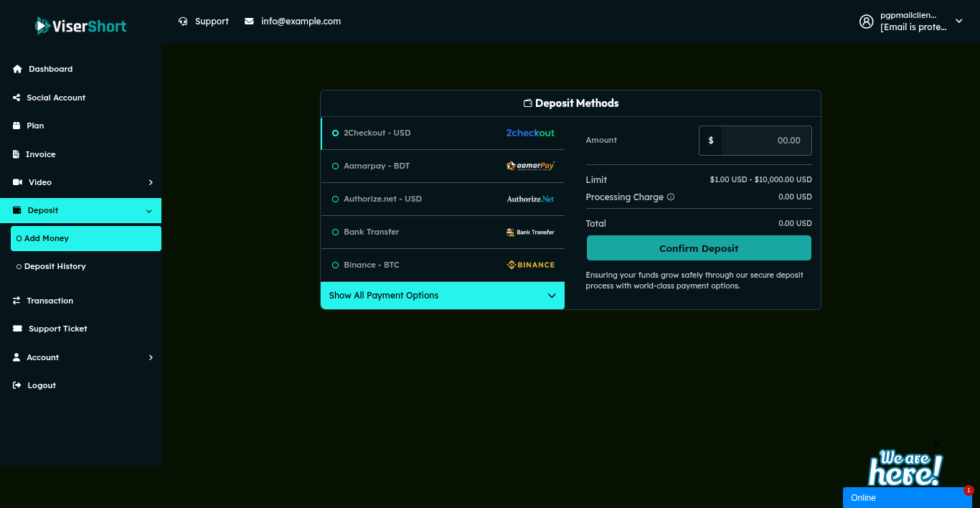Click the user profile avatar icon
980x508 pixels.
pos(866,22)
